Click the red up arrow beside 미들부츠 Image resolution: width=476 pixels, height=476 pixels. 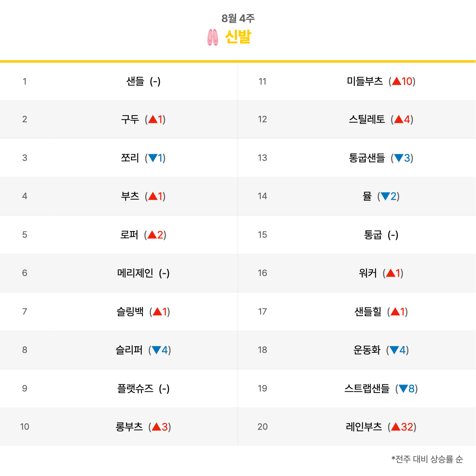tap(396, 81)
